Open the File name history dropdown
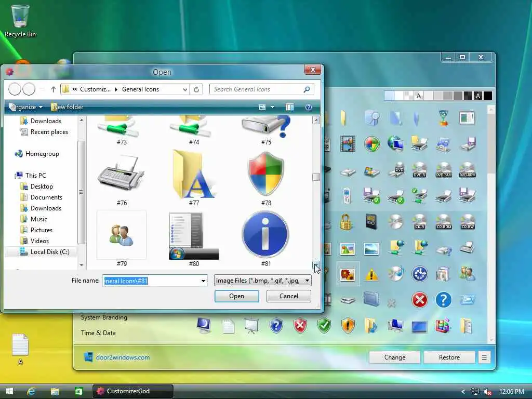 tap(203, 281)
